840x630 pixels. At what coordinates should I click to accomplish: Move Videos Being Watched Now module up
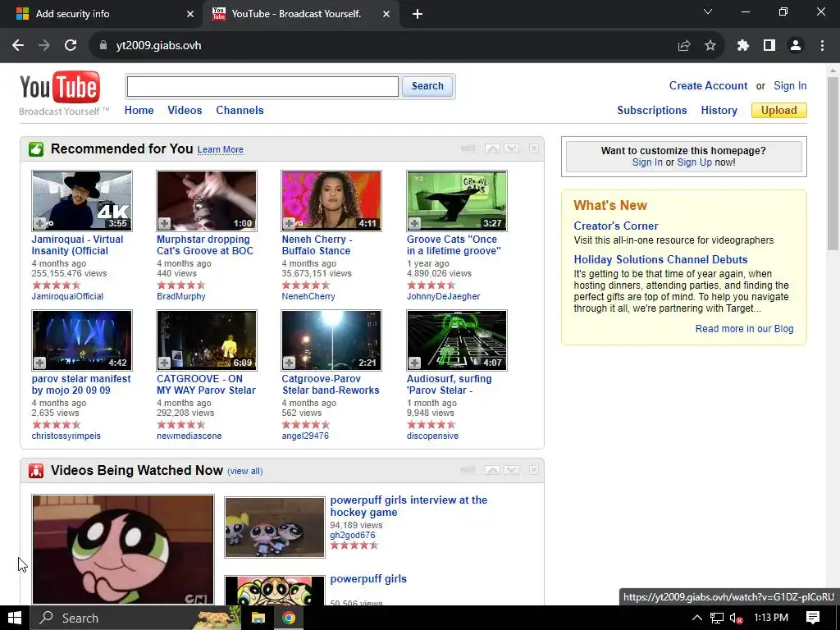[x=492, y=470]
